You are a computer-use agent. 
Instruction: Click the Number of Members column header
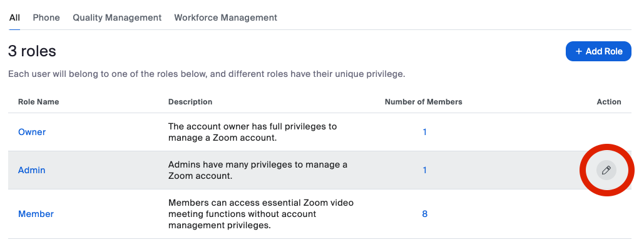pos(424,102)
